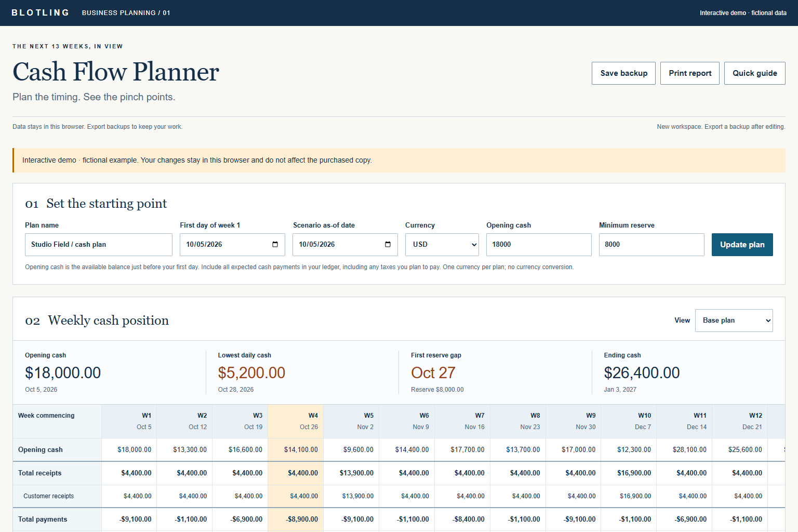798x532 pixels.
Task: Click the Weekly cash position section heading
Action: tap(108, 321)
